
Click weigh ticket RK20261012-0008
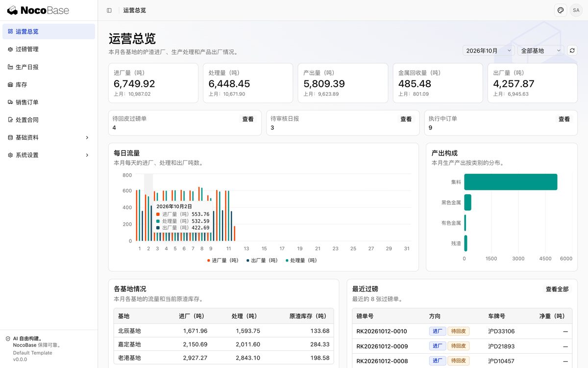[x=382, y=361]
